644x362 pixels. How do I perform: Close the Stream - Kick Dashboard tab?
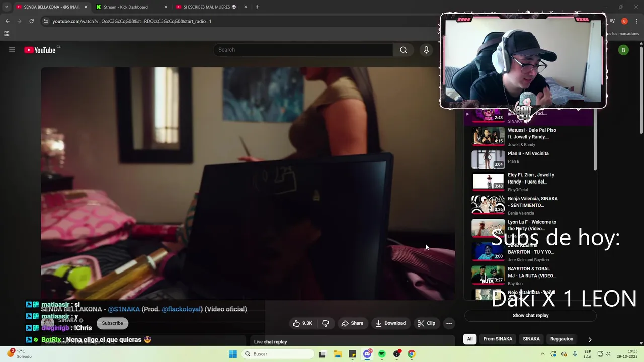pos(166,7)
